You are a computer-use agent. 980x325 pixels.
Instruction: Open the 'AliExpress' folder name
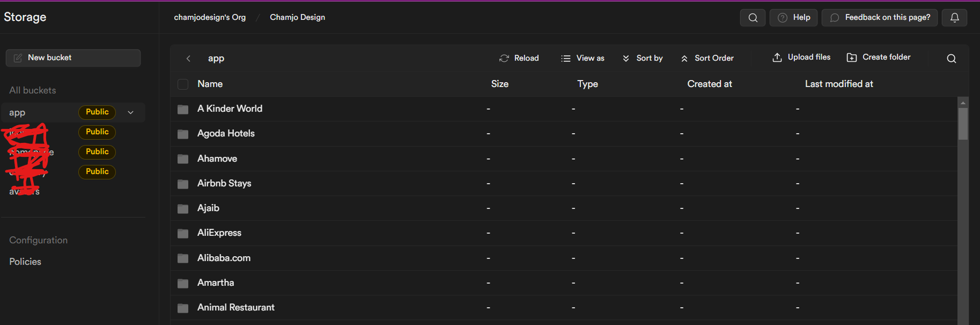(219, 233)
